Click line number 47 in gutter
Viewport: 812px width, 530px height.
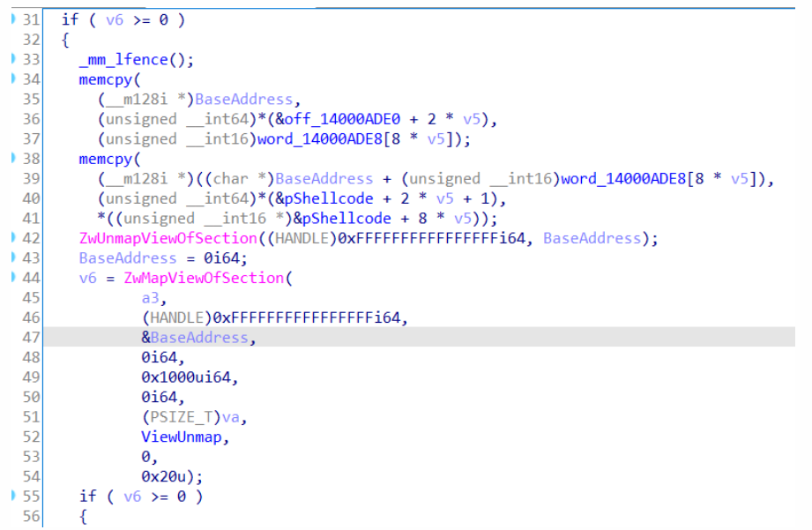(31, 337)
